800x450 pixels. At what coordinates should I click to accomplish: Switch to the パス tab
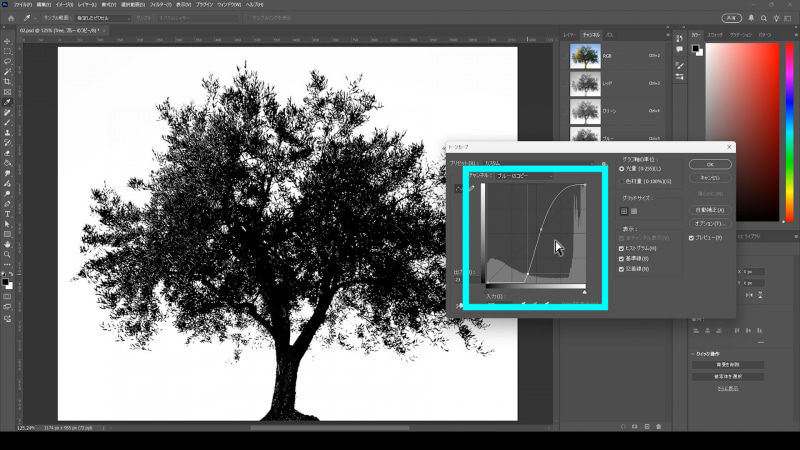(x=609, y=35)
